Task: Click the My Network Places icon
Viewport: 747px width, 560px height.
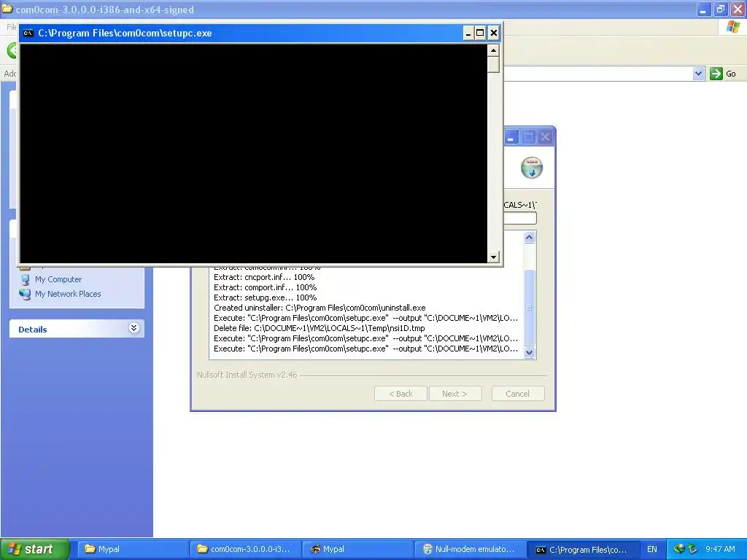Action: [25, 295]
